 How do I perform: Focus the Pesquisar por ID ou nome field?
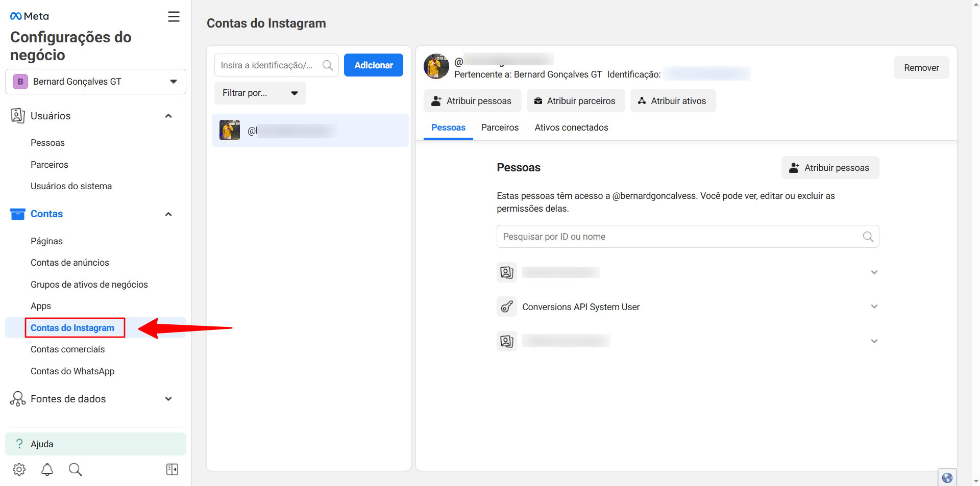tap(688, 237)
